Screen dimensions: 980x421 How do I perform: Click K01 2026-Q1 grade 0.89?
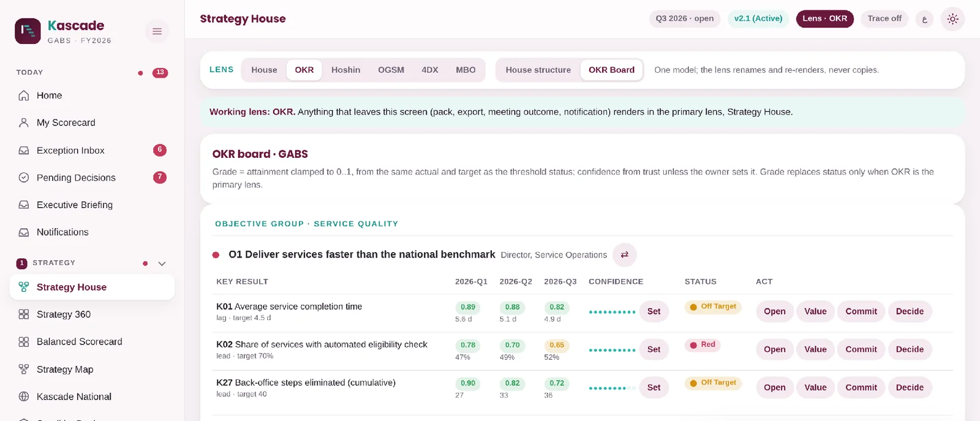468,307
